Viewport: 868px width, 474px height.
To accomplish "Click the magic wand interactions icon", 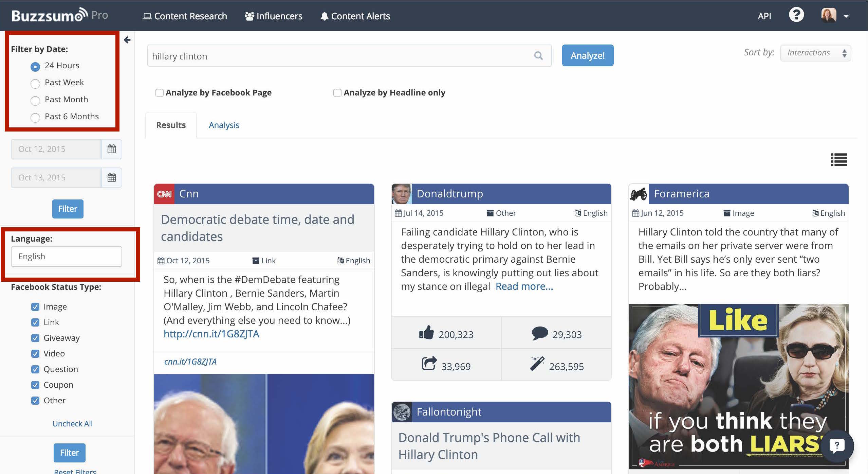I will click(537, 364).
